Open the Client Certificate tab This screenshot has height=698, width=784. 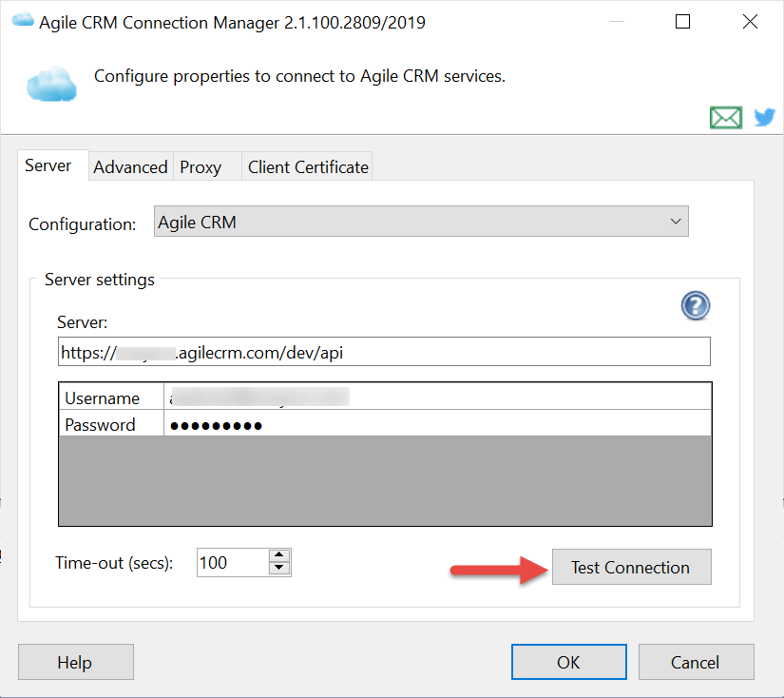coord(308,167)
